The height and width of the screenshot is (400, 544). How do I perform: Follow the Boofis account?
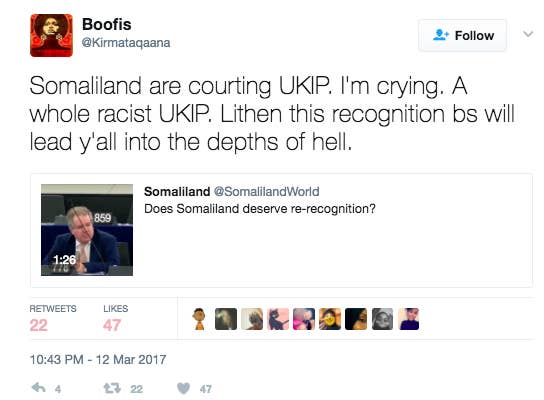tap(462, 35)
